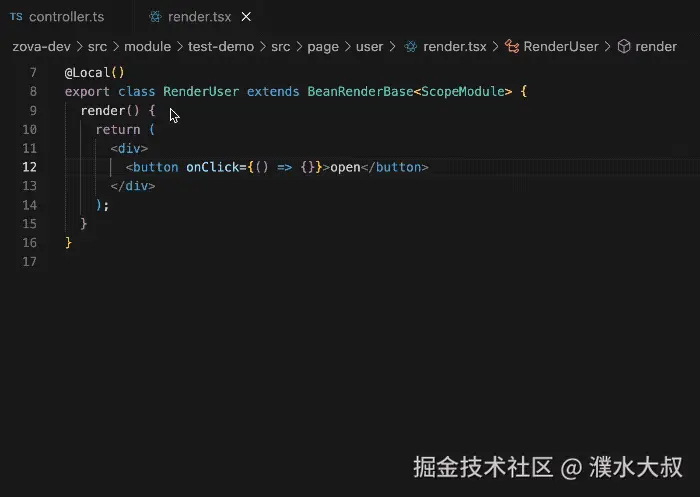Image resolution: width=700 pixels, height=497 pixels.
Task: Click the ); on line 14
Action: pos(102,205)
